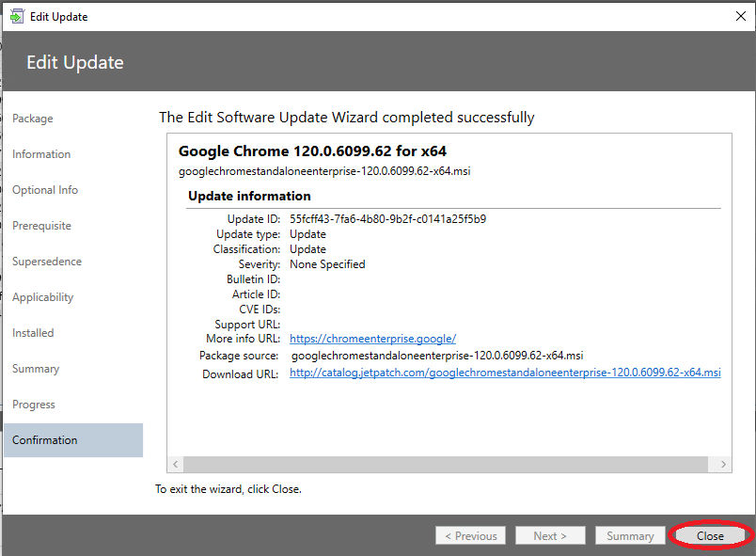756x556 pixels.
Task: Go to the Installed step
Action: 33,333
